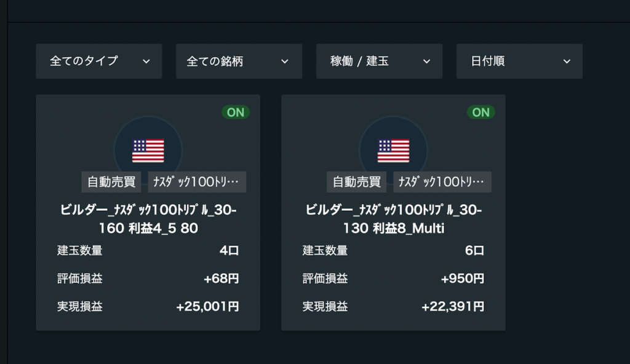Viewport: 630px width, 364px height.
Task: Expand the 稼働 / 建玉 filter dropdown
Action: 379,61
